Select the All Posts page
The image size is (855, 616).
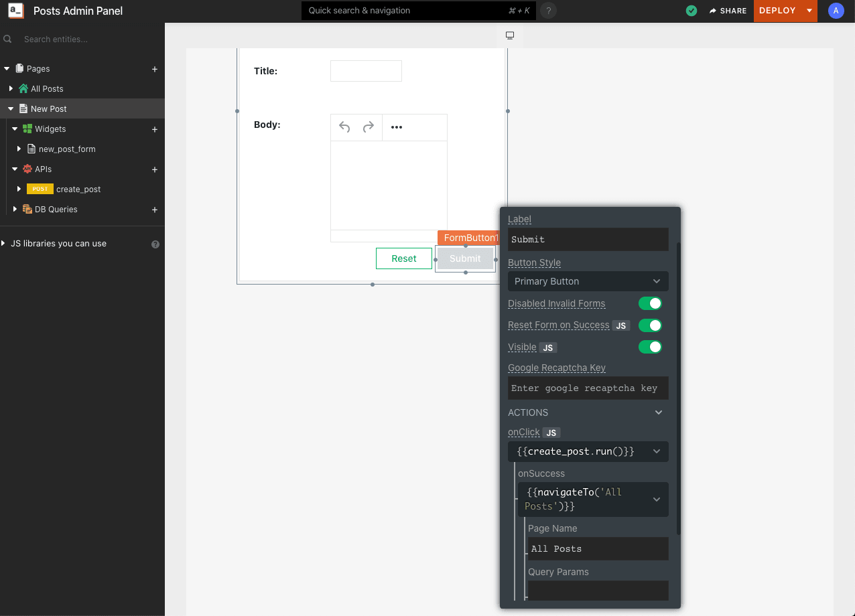(47, 89)
